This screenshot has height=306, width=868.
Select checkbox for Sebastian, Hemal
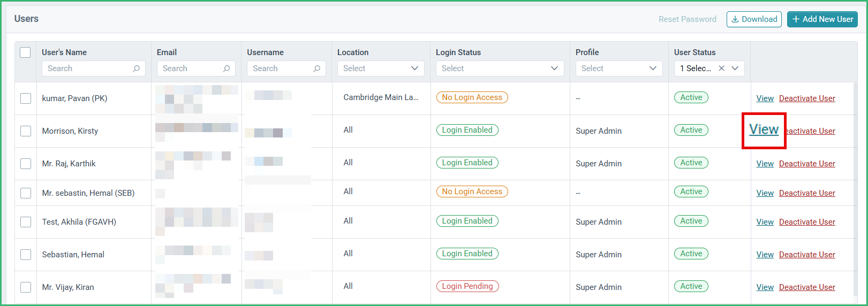[26, 255]
